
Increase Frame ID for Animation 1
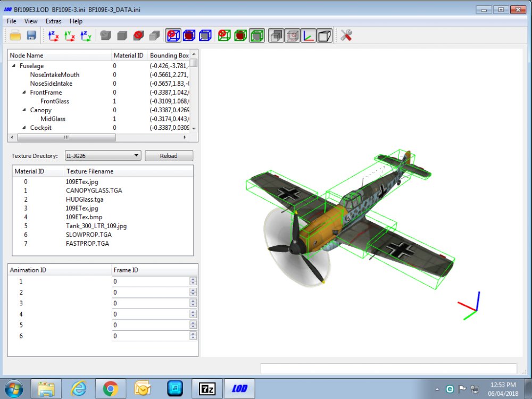(193, 279)
